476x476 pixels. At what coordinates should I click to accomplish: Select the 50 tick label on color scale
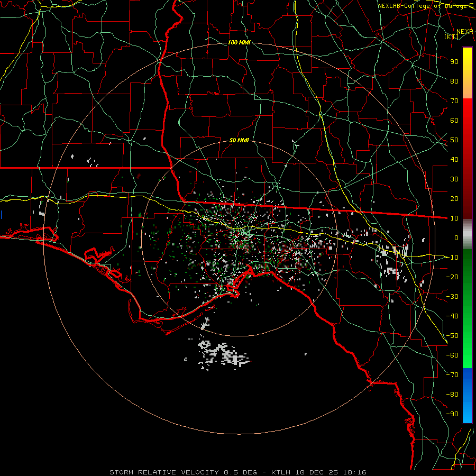[x=454, y=140]
